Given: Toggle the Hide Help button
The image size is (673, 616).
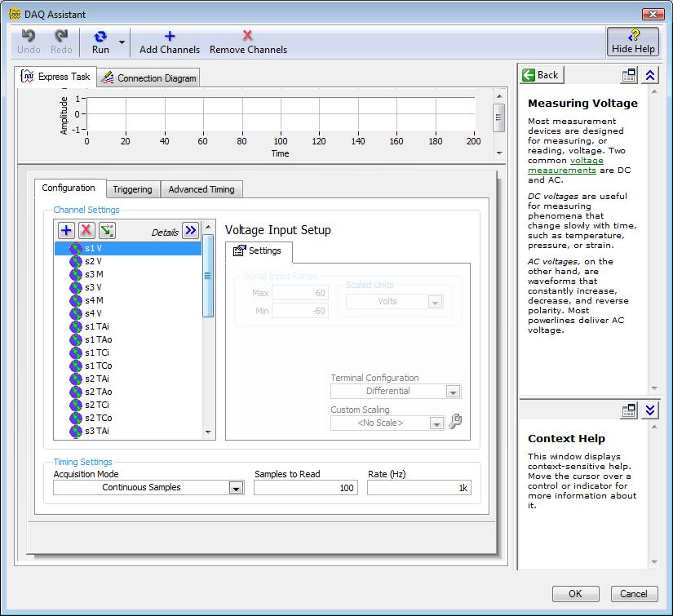Looking at the screenshot, I should click(x=633, y=42).
